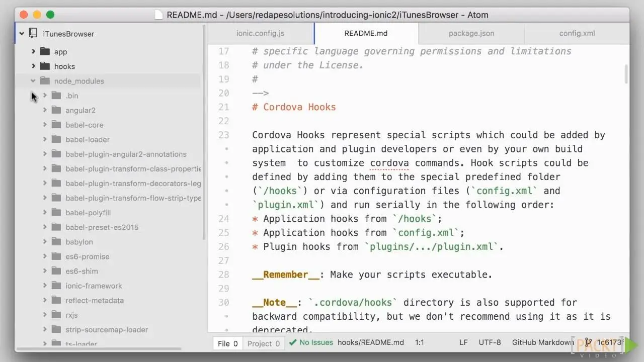Viewport: 644px width, 362px height.
Task: Click the app folder icon
Action: 45,51
